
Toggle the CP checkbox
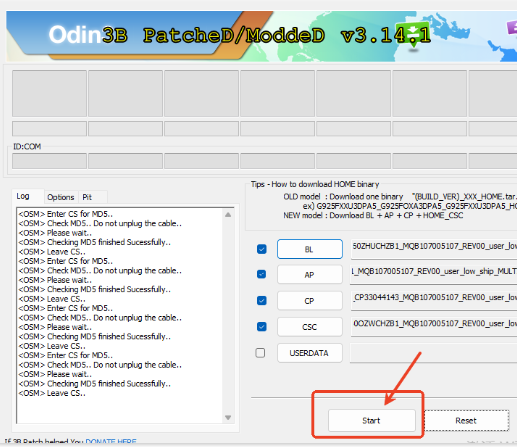pyautogui.click(x=262, y=300)
